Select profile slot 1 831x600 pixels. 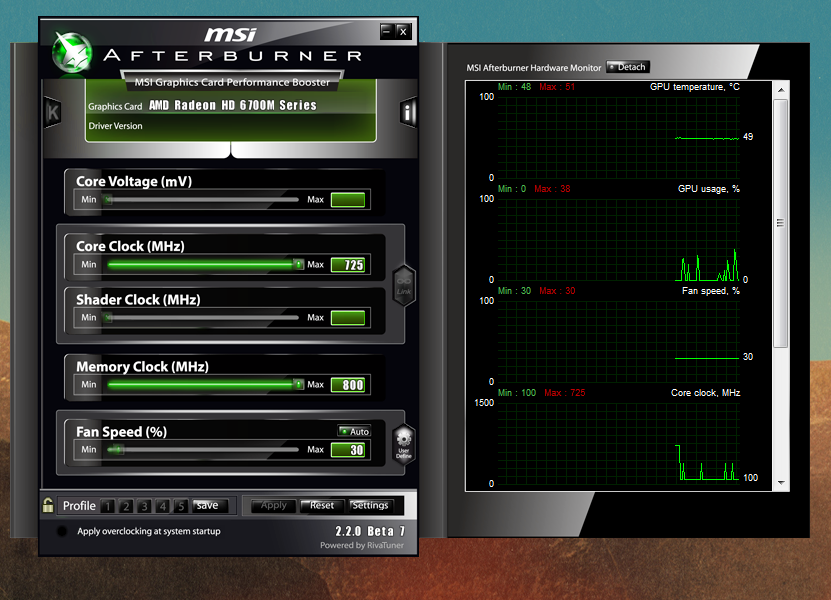[108, 506]
